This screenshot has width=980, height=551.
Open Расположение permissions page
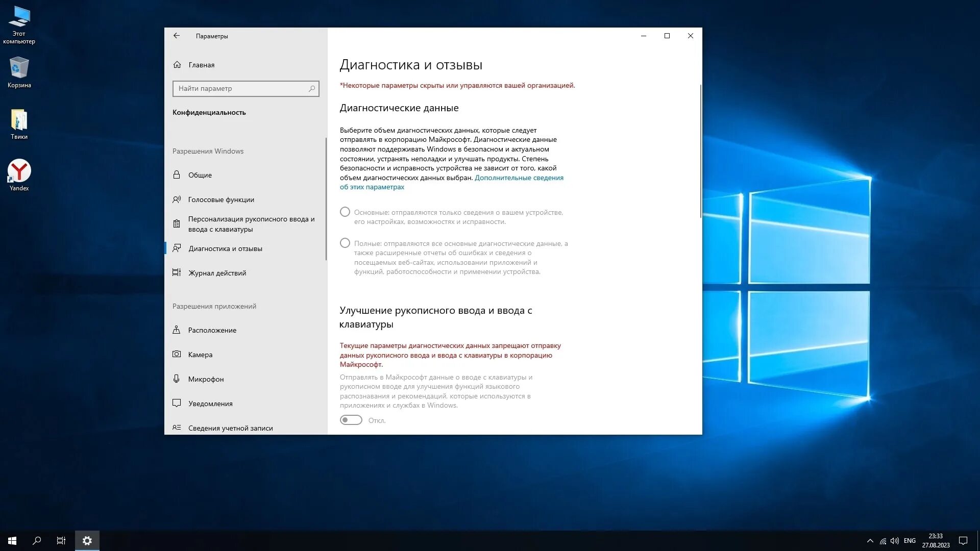tap(245, 330)
